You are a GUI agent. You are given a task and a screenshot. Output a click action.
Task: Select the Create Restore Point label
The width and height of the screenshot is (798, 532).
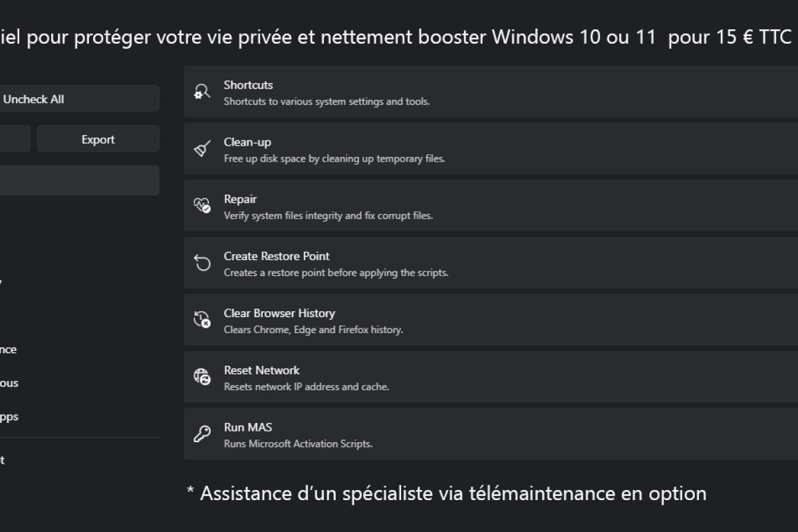pos(277,256)
